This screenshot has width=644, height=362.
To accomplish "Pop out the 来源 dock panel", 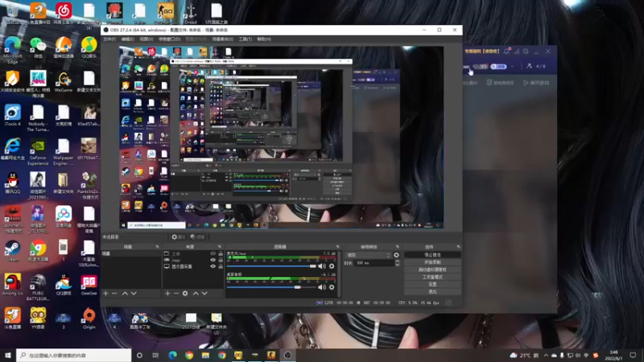I will point(219,247).
